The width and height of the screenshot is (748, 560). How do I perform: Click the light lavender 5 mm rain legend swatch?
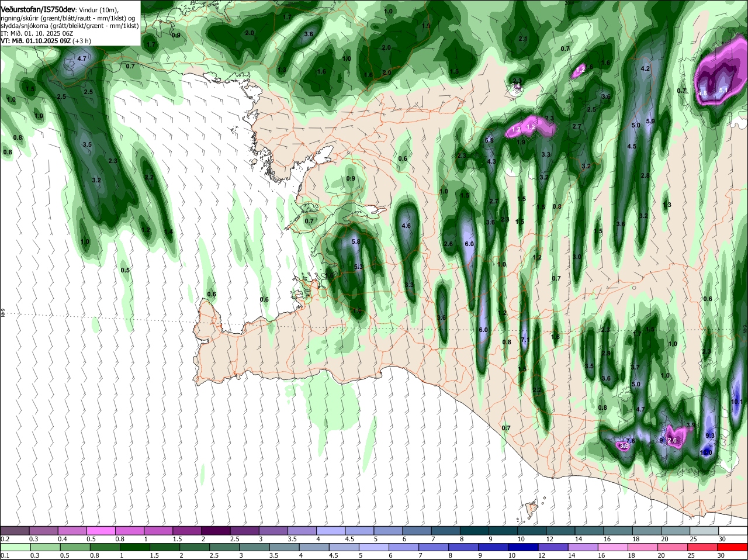375,547
